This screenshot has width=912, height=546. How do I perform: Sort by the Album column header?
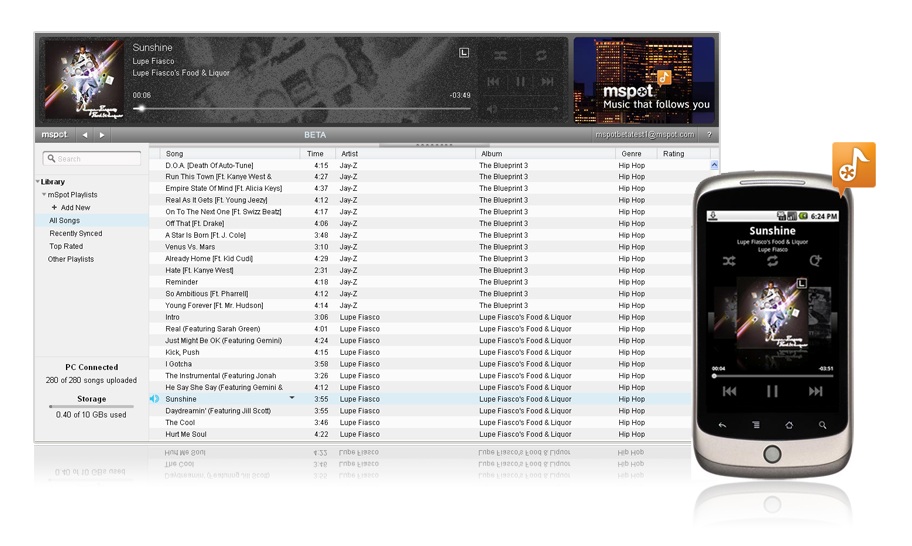pyautogui.click(x=546, y=154)
